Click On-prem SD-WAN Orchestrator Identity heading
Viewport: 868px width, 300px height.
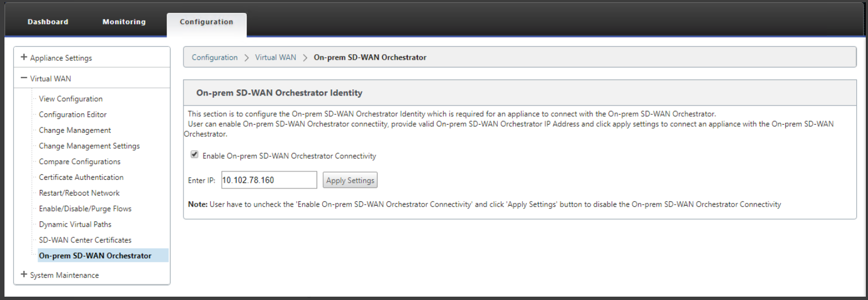(279, 93)
